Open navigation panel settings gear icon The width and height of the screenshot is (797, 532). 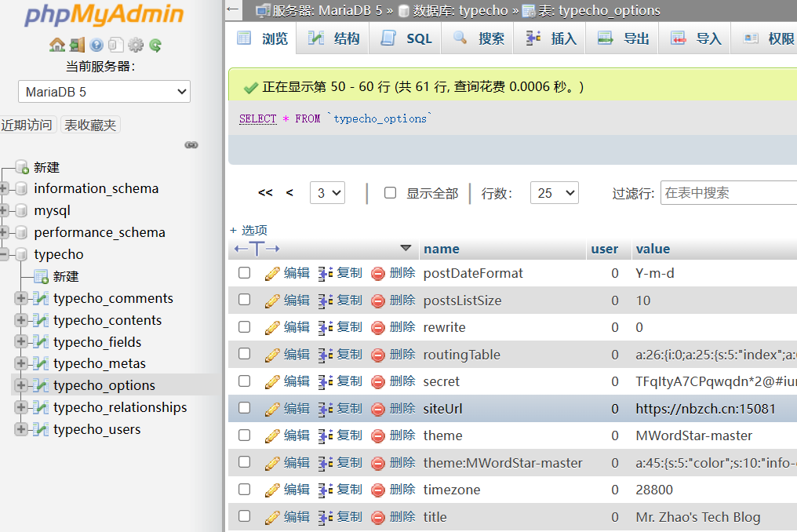pyautogui.click(x=136, y=45)
